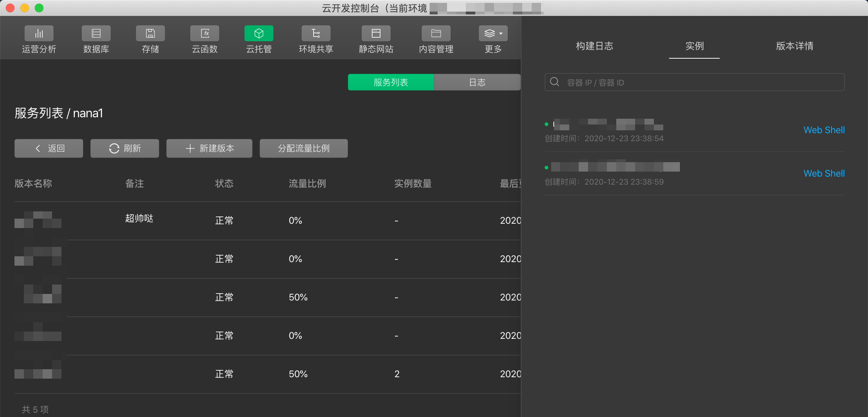The height and width of the screenshot is (417, 868).
Task: Open the 云函数 cloud functions icon
Action: pyautogui.click(x=205, y=34)
